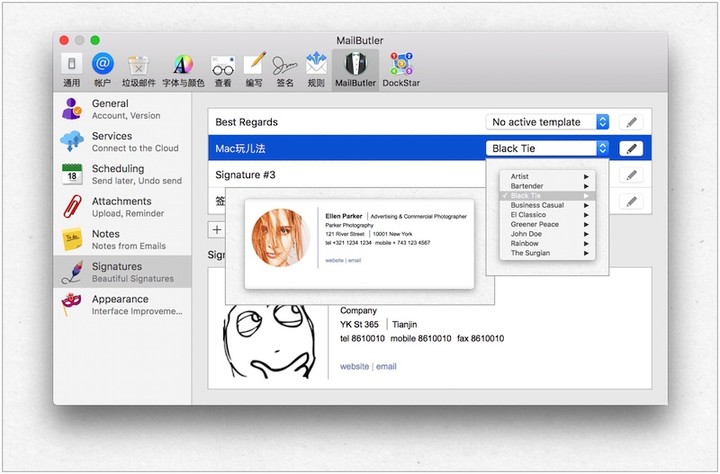Edit the Best Regards signature pencil
The height and width of the screenshot is (474, 720).
pyautogui.click(x=630, y=122)
